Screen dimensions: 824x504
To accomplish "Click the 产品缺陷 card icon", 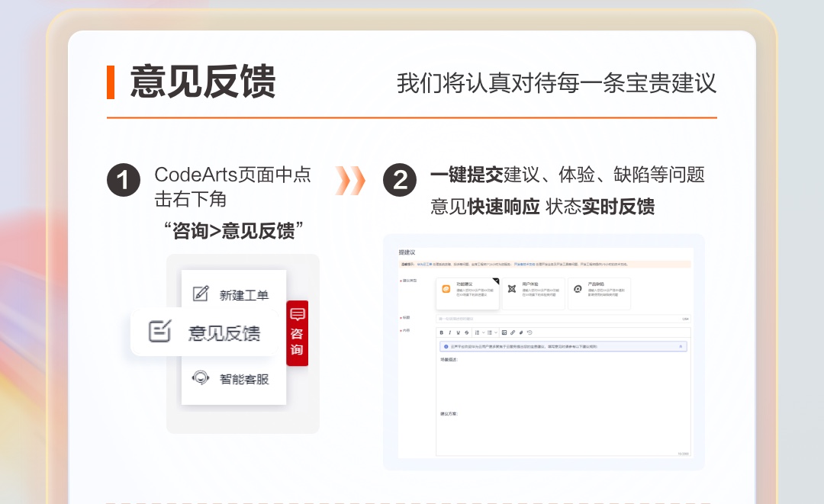I will click(578, 289).
